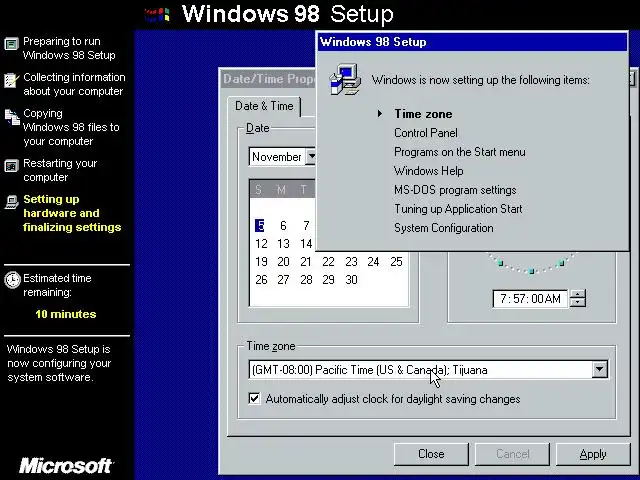Viewport: 640px width, 480px height.
Task: Click the 10 minutes remaining text
Action: 66,314
